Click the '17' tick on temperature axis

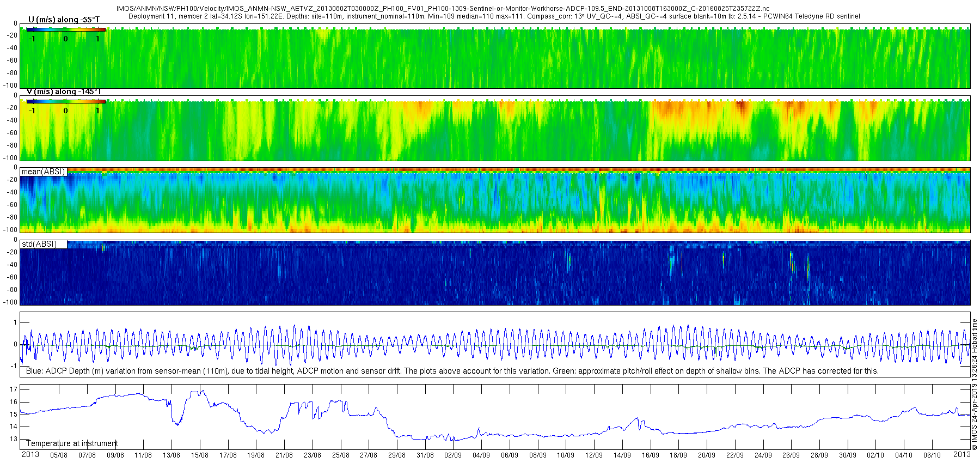click(x=14, y=389)
